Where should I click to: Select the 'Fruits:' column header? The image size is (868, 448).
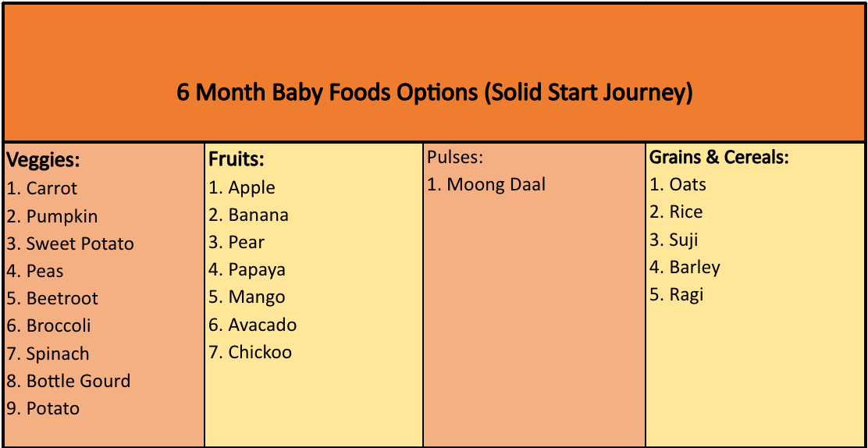point(237,159)
